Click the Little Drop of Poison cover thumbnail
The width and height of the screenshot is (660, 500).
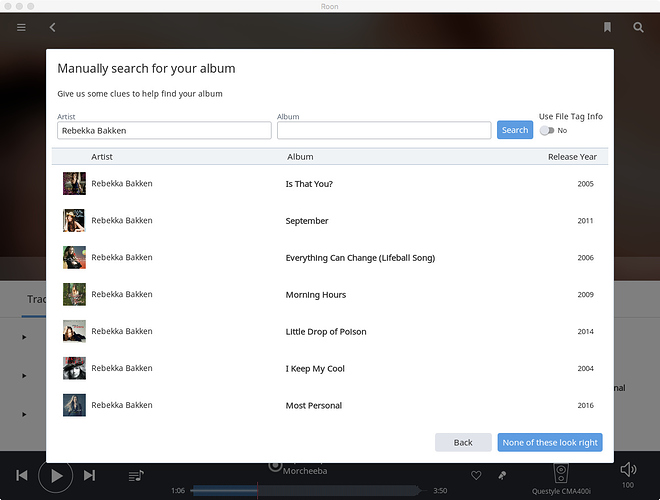75,331
